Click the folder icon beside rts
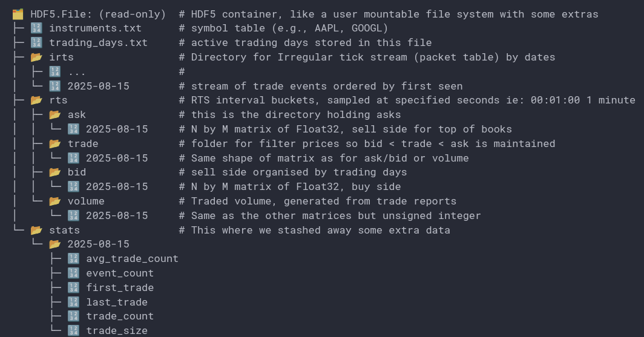This screenshot has width=644, height=337. (x=36, y=100)
